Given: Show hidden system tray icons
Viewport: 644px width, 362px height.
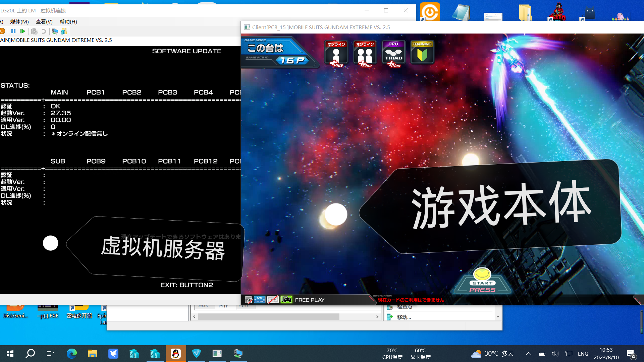Looking at the screenshot, I should pos(529,354).
